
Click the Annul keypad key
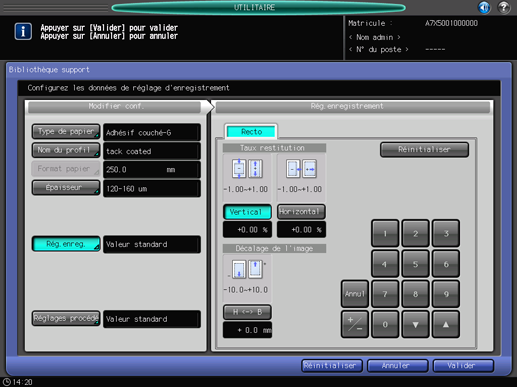355,294
